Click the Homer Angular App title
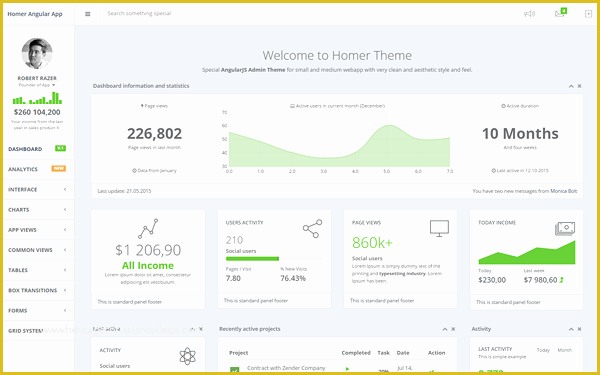Image resolution: width=600 pixels, height=375 pixels. [x=35, y=14]
